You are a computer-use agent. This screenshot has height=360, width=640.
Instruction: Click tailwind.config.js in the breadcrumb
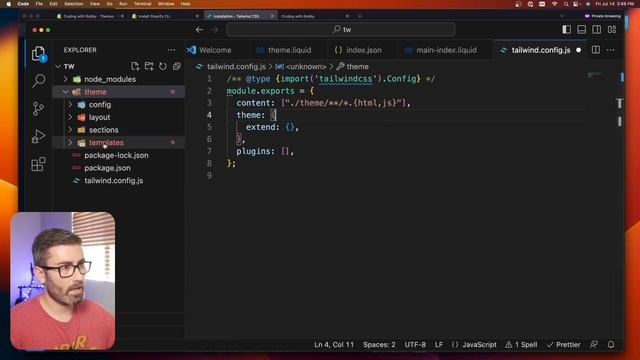point(236,67)
